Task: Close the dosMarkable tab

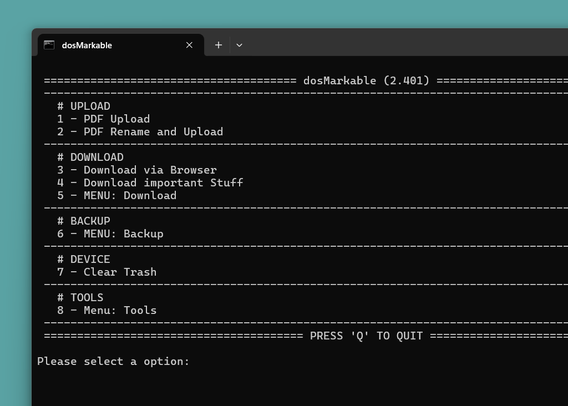Action: click(x=189, y=45)
